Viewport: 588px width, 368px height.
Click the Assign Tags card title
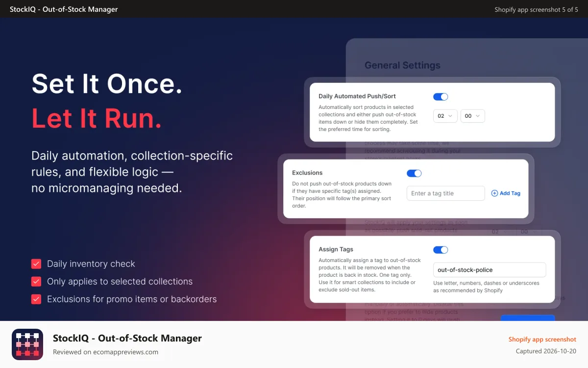336,249
